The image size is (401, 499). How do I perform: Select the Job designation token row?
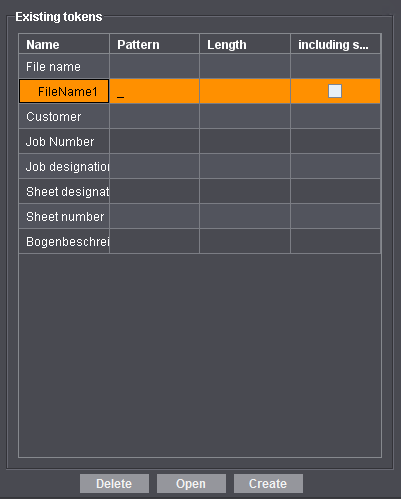click(200, 166)
